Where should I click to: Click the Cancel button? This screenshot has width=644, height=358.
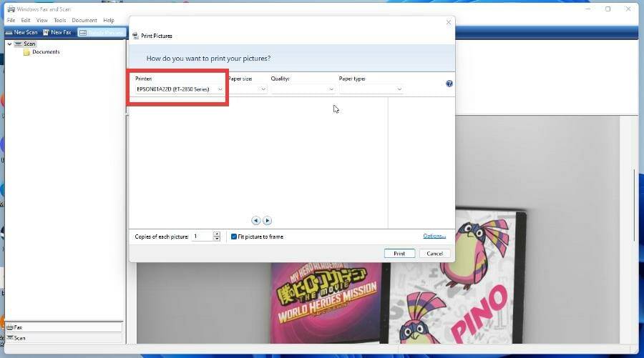[434, 254]
